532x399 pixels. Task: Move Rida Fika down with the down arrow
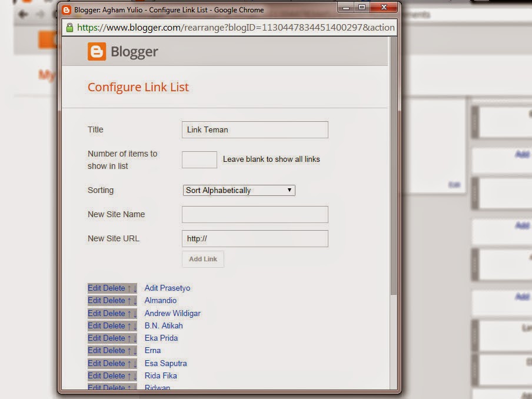[135, 376]
